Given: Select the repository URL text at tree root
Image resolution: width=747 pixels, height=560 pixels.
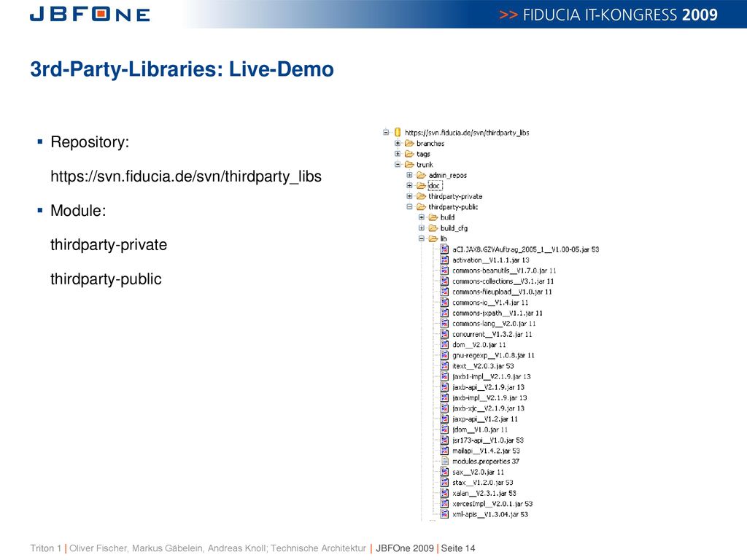Looking at the screenshot, I should tap(467, 133).
